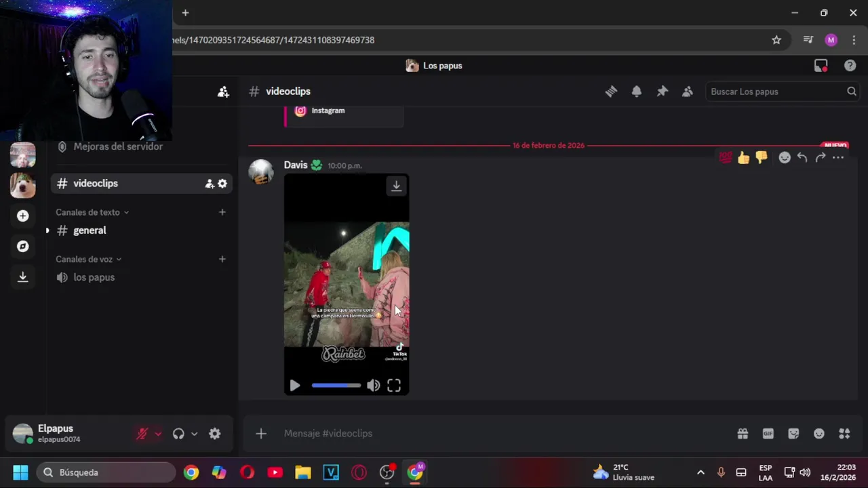Toggle the member list icon

[688, 91]
